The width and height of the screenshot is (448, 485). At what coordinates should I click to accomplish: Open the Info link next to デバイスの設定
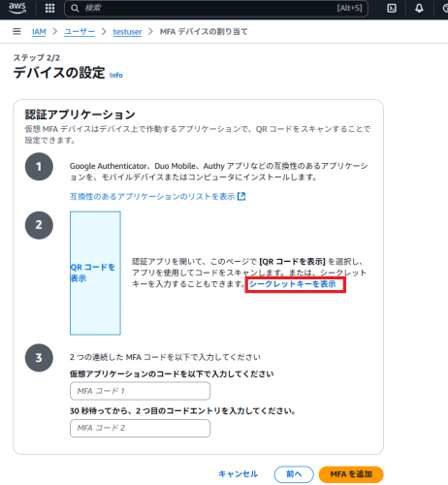coord(116,75)
